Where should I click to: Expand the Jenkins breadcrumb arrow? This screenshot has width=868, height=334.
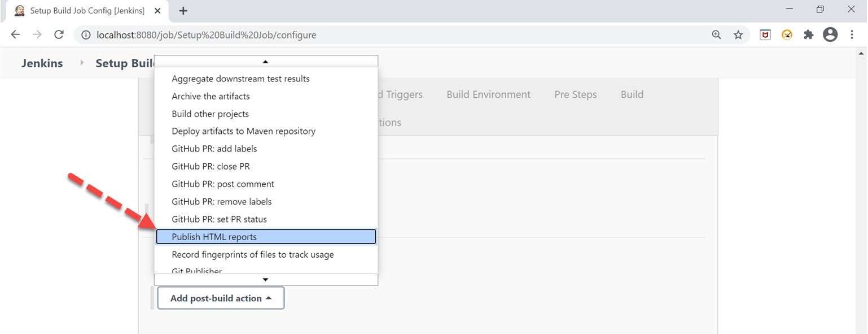81,63
